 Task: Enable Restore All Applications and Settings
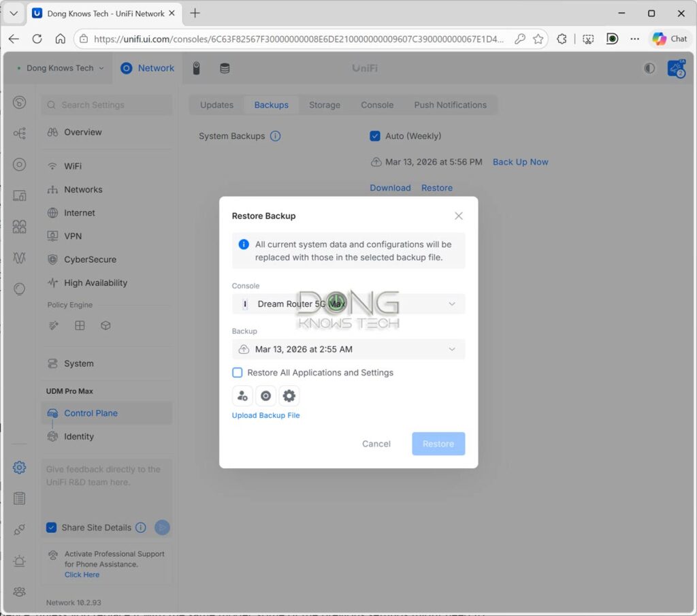click(237, 372)
